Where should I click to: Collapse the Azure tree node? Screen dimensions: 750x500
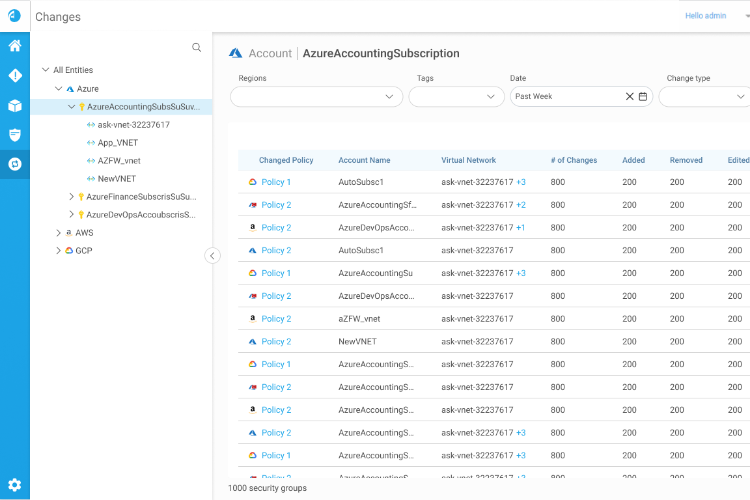[x=58, y=89]
